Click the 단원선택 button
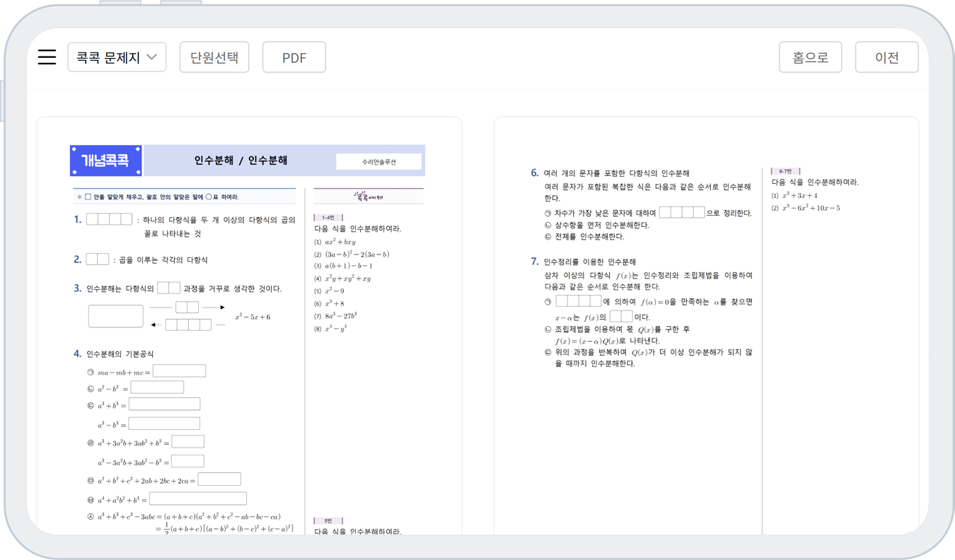Screen dimensions: 955x560 click(x=214, y=57)
